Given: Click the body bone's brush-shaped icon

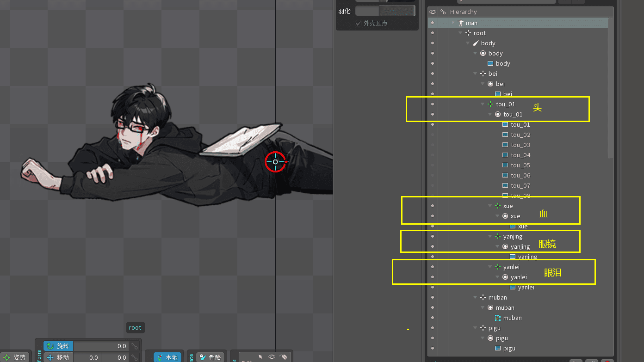Looking at the screenshot, I should [x=476, y=43].
